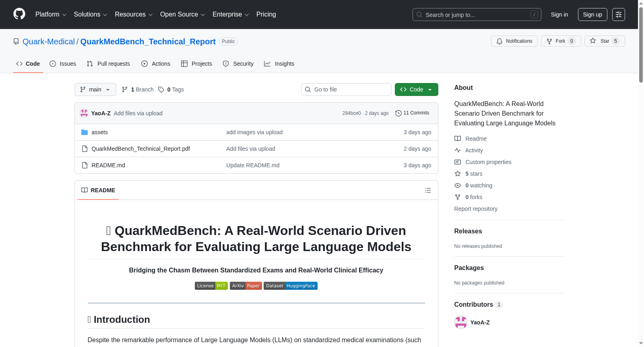Open the command palette icon button
The image size is (644, 347).
(619, 15)
